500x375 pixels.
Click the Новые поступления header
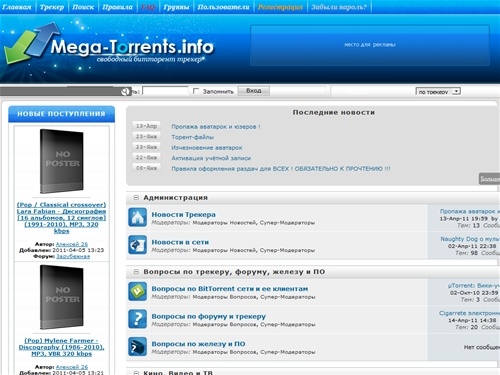pyautogui.click(x=61, y=114)
